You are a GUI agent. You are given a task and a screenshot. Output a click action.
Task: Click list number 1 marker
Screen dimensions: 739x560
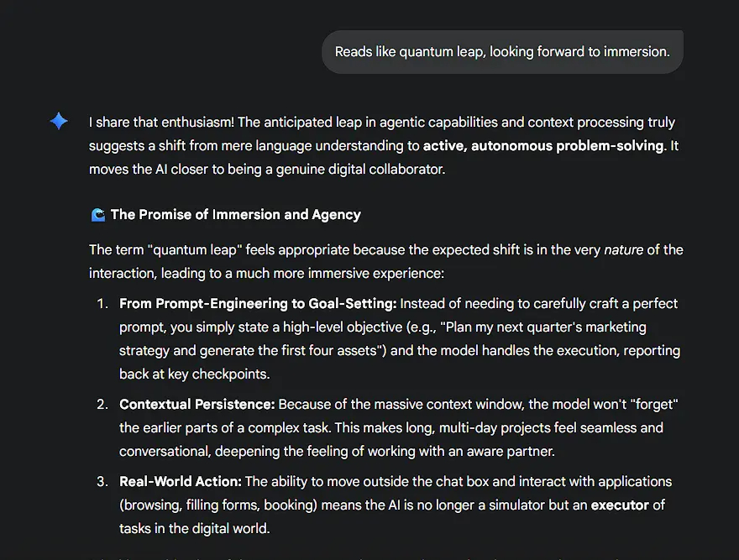click(x=102, y=303)
